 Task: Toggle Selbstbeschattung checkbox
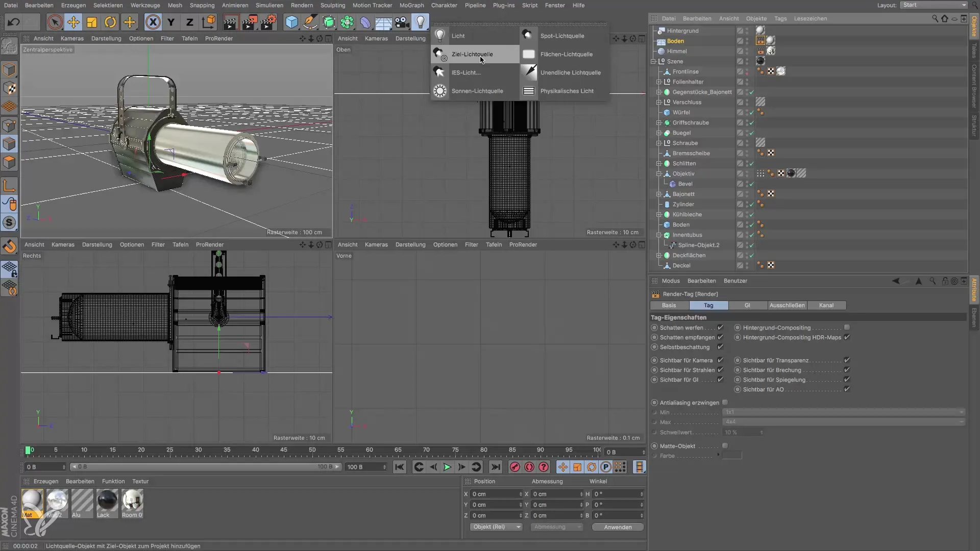point(720,347)
